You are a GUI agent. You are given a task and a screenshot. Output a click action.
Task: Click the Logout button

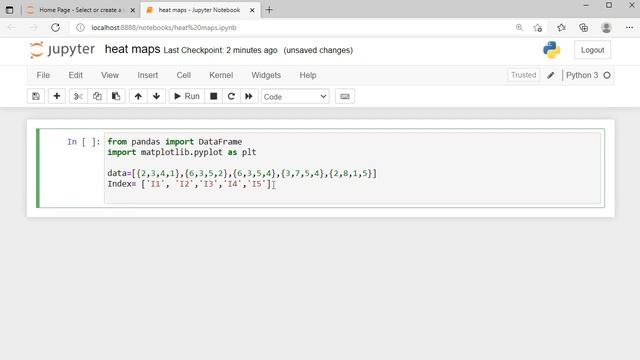(592, 50)
